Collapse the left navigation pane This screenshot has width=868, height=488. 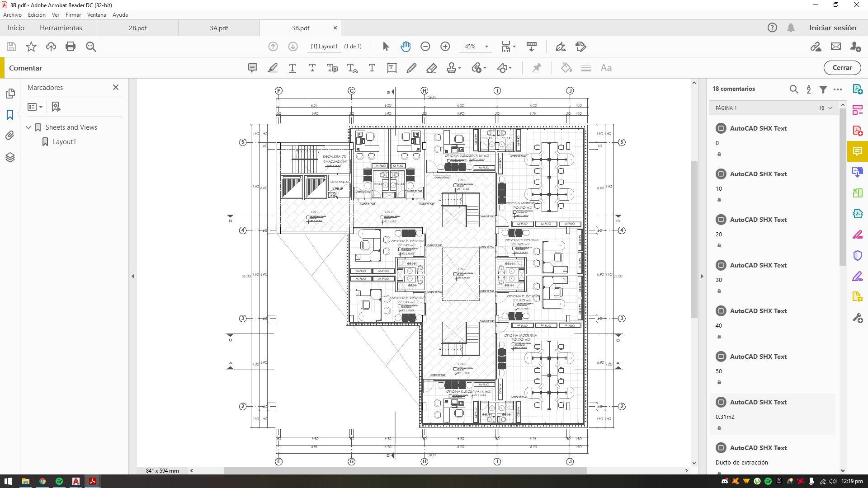click(133, 276)
